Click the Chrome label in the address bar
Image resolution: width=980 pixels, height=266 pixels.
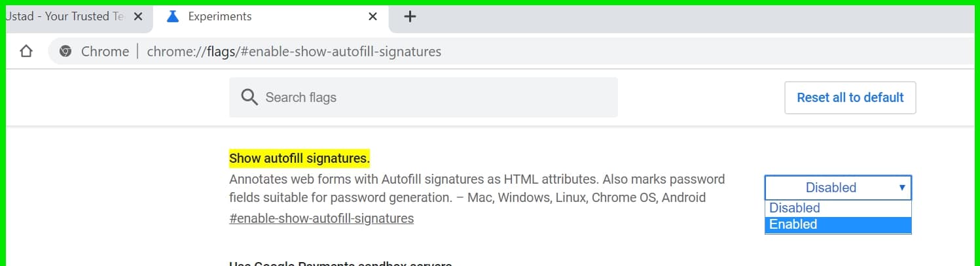(105, 52)
